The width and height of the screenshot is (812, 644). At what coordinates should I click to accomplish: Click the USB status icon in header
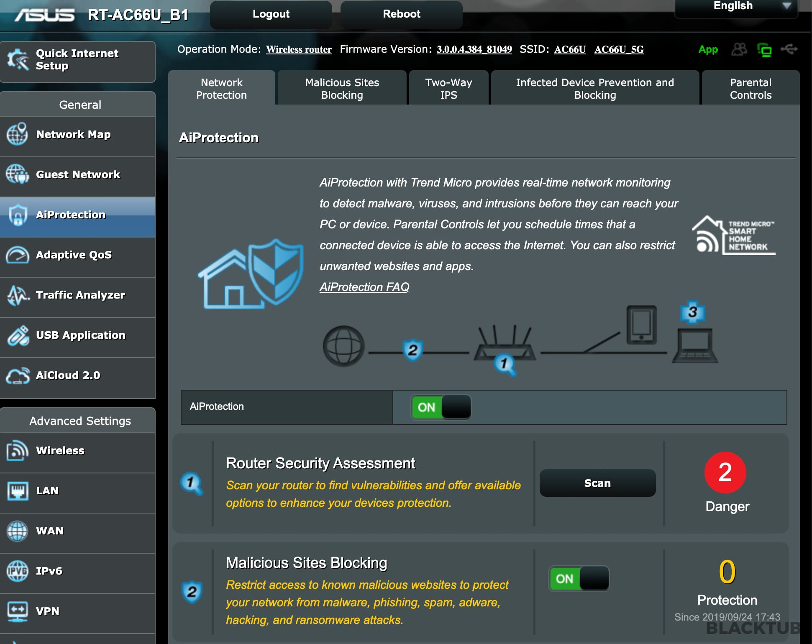click(x=789, y=50)
